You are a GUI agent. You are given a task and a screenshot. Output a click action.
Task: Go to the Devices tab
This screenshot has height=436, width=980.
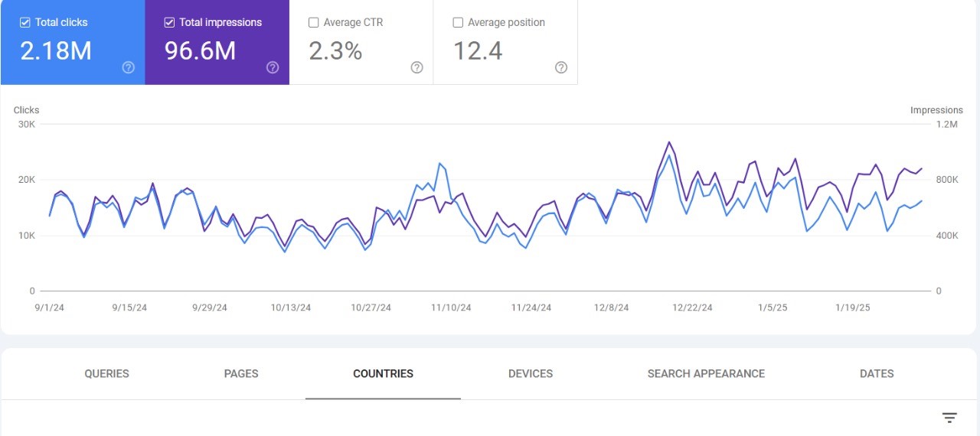point(531,374)
